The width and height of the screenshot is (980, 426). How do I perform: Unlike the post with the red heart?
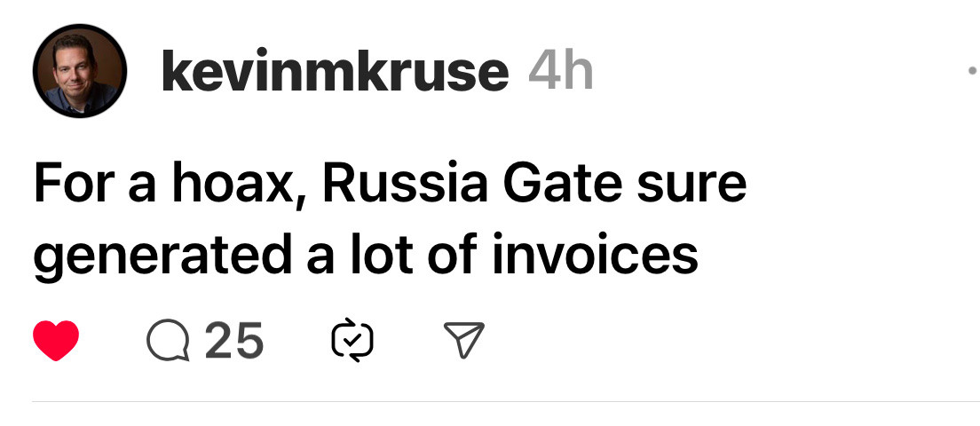coord(57,342)
